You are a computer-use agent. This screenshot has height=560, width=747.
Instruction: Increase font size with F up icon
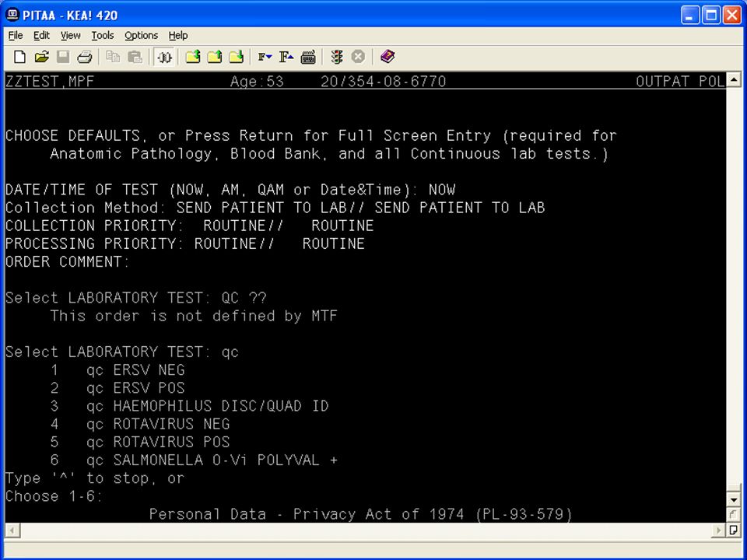286,57
